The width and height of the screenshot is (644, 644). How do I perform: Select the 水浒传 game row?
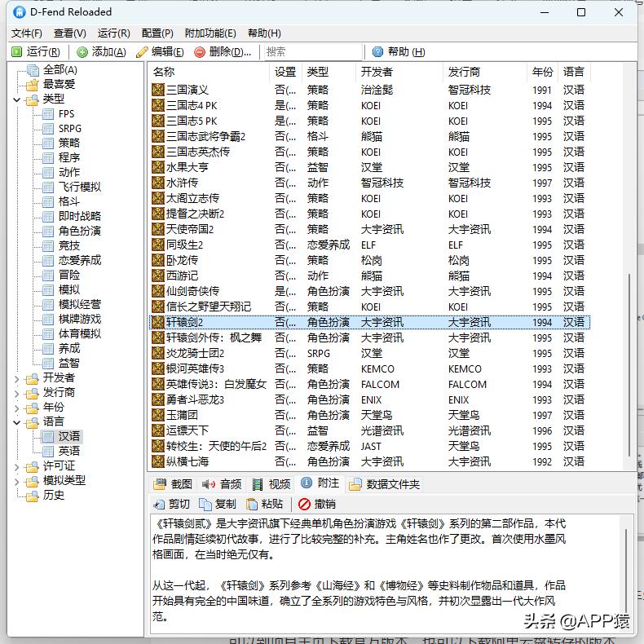tap(369, 183)
